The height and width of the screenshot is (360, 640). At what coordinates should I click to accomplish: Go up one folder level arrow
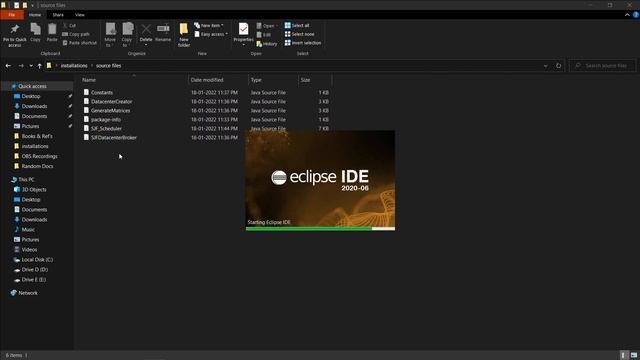40,66
